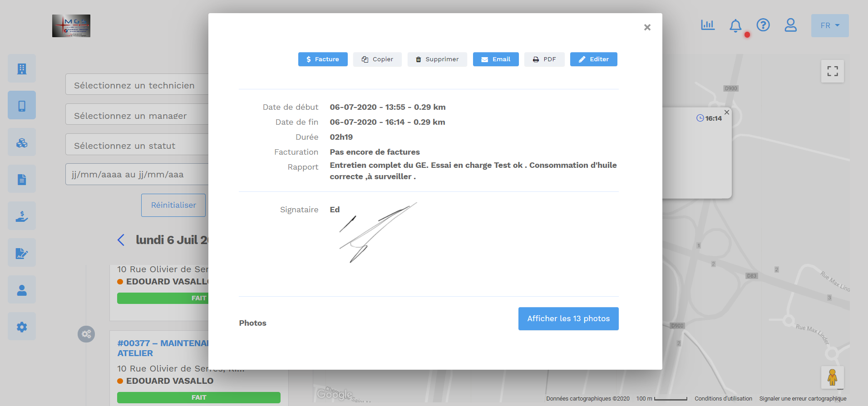Click the Réinitialiser button
Viewport: 868px width, 406px height.
[x=173, y=205]
